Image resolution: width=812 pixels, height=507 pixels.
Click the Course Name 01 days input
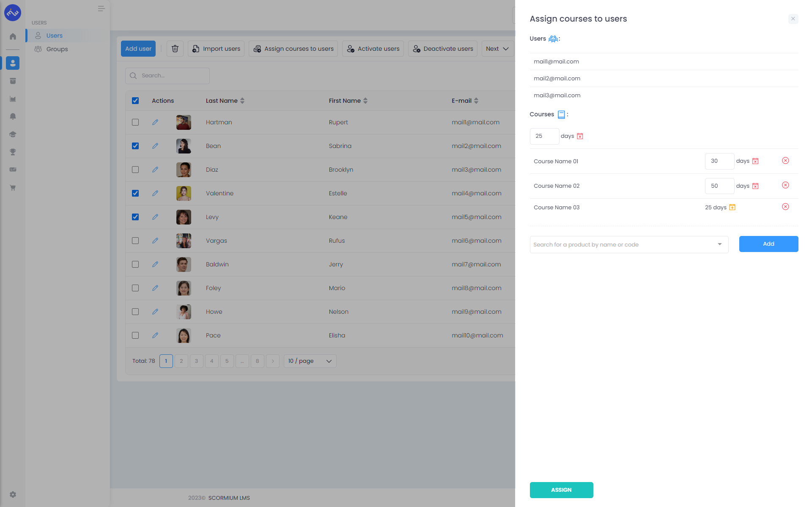[719, 161]
